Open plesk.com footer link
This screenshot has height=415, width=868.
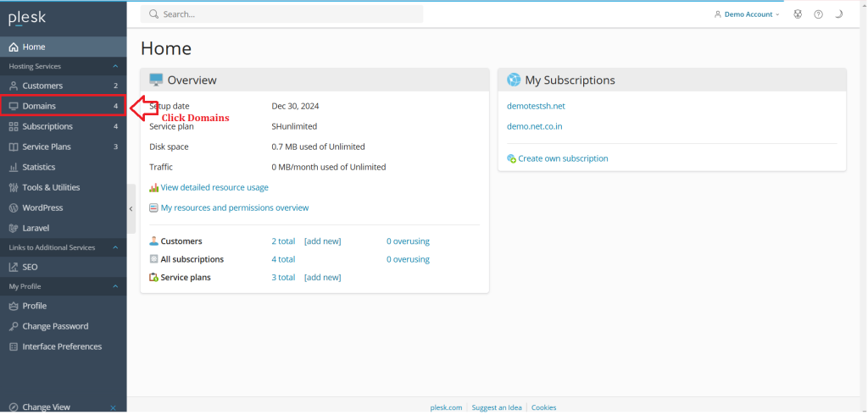pyautogui.click(x=446, y=408)
